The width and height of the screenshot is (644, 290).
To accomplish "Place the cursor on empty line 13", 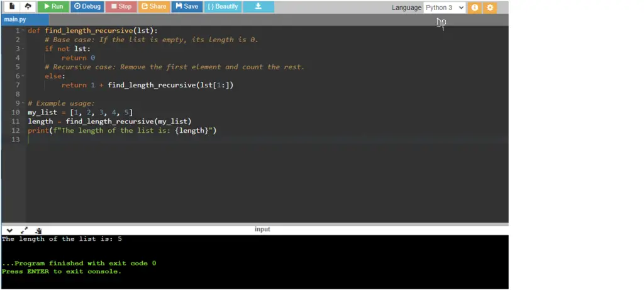I will pos(267,139).
